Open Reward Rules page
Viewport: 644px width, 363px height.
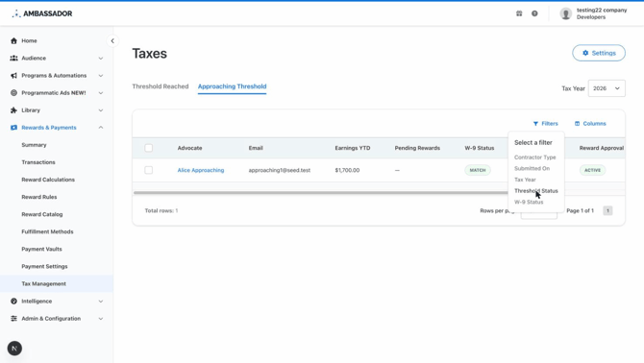click(x=39, y=197)
